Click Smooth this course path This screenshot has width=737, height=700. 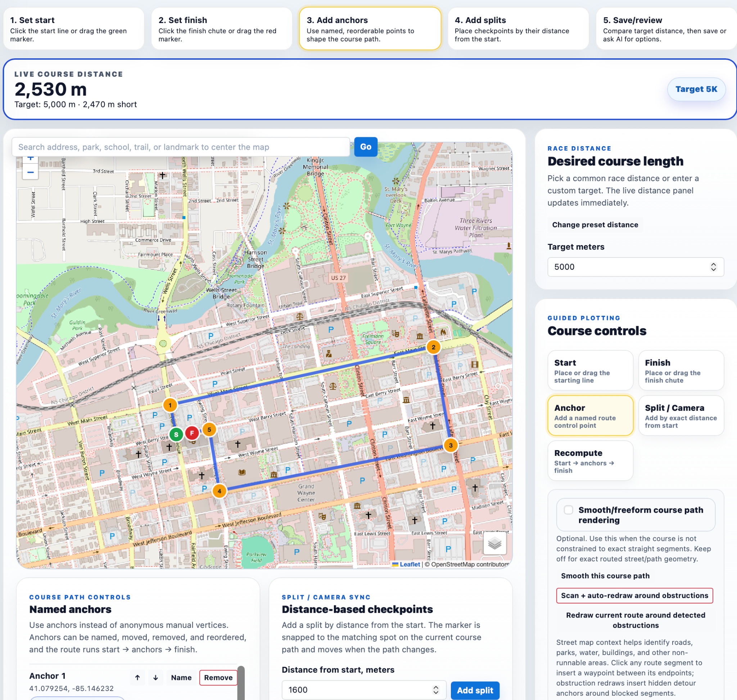point(605,576)
